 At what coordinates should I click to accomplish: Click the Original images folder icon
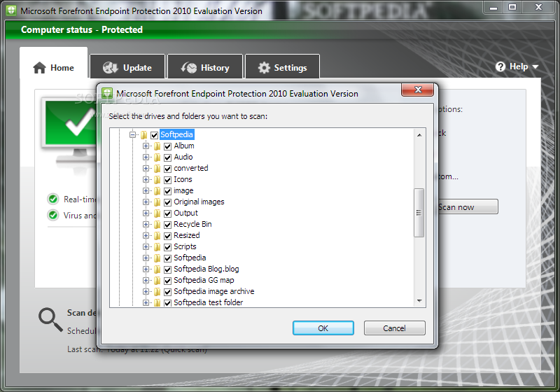(x=157, y=202)
